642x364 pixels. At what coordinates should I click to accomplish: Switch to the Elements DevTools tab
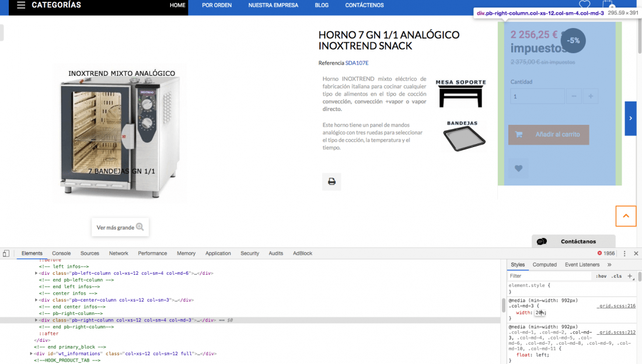click(32, 253)
